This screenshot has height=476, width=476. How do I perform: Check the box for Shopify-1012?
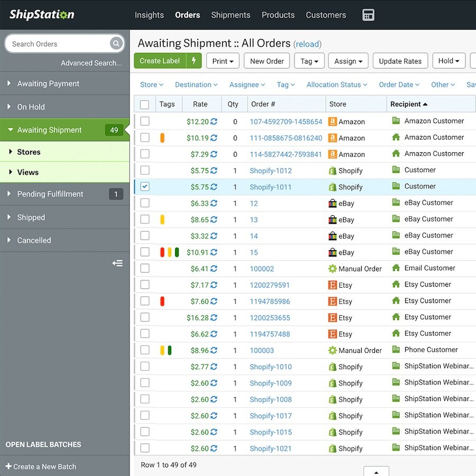145,170
